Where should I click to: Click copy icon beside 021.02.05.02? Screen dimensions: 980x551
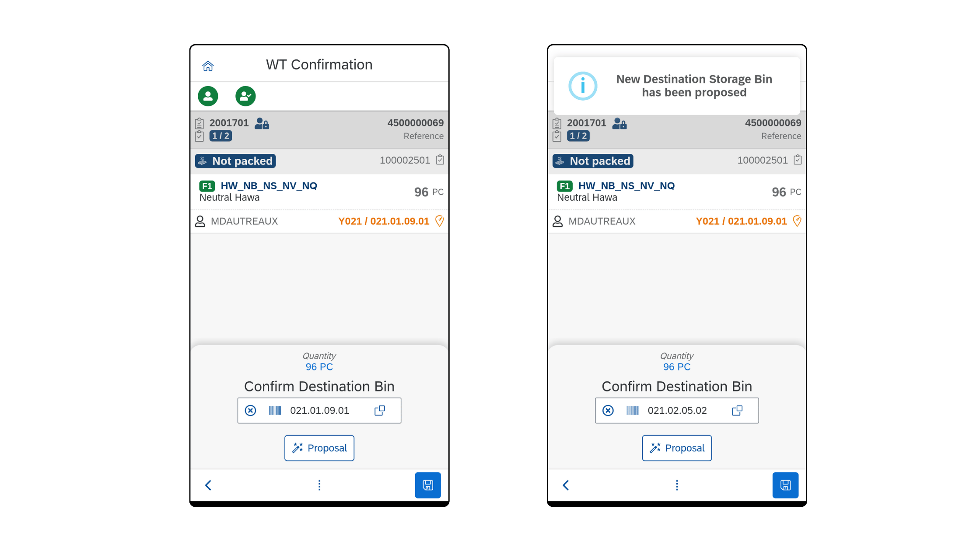(737, 410)
